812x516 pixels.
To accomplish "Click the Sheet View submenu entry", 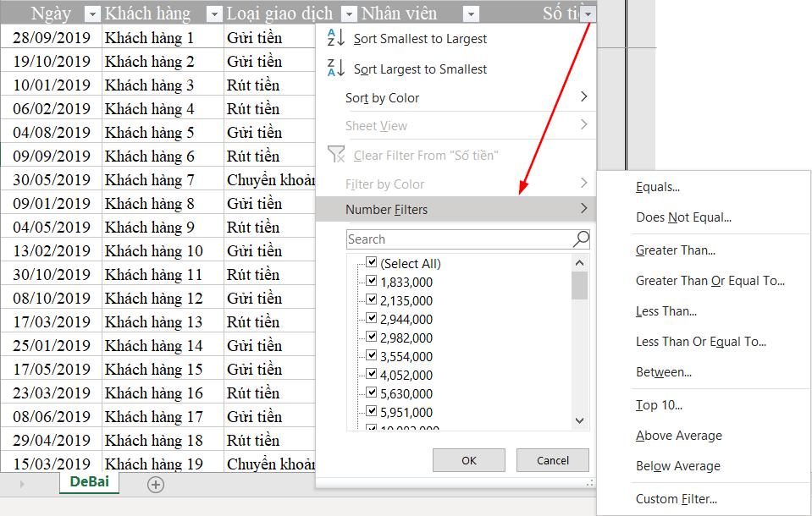I will [456, 125].
